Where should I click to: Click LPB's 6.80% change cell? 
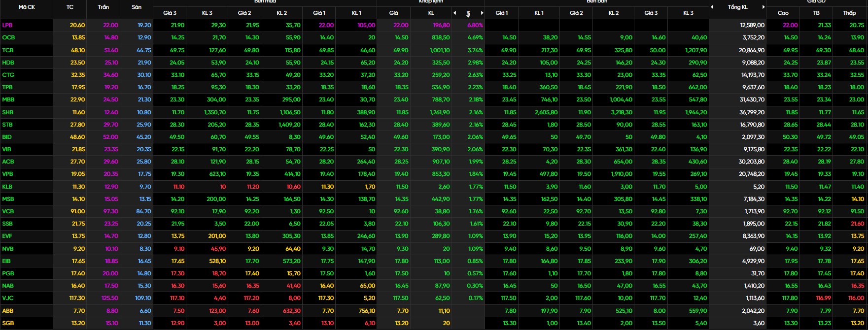475,25
